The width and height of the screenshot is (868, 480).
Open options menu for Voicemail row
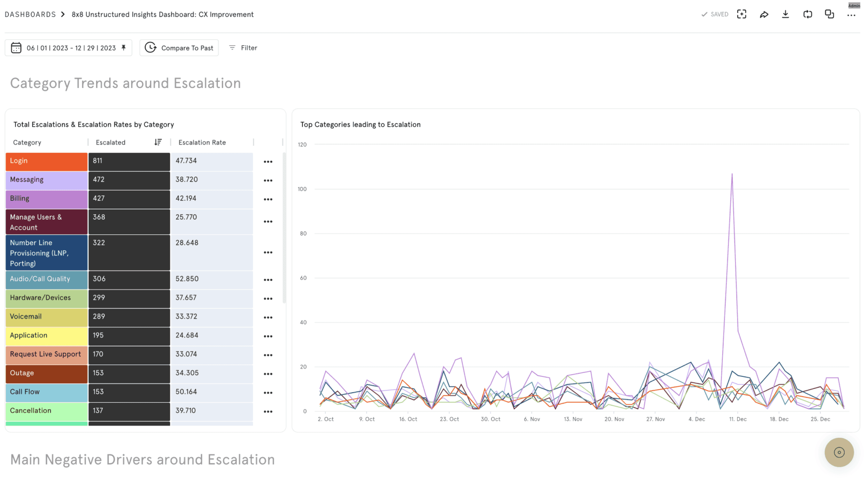pyautogui.click(x=268, y=317)
